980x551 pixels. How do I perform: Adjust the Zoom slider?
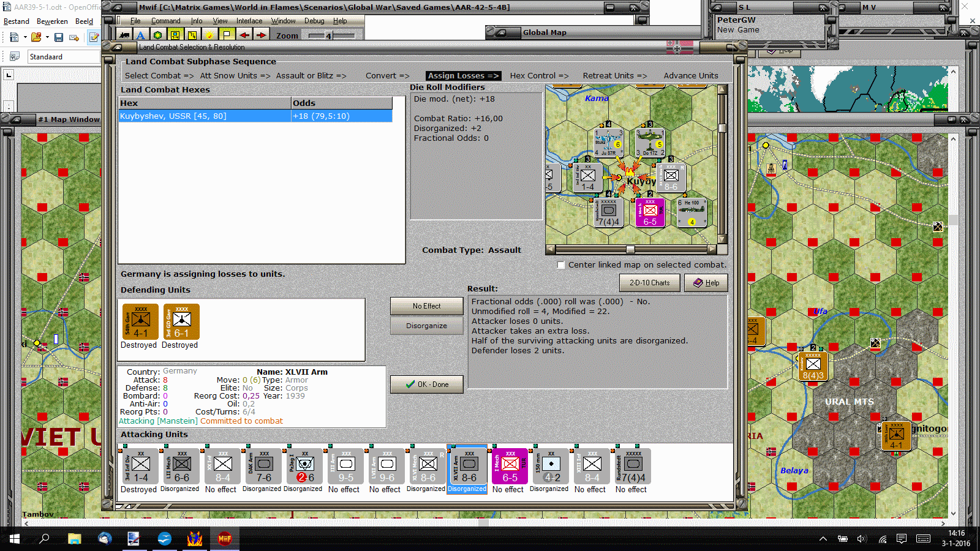331,36
